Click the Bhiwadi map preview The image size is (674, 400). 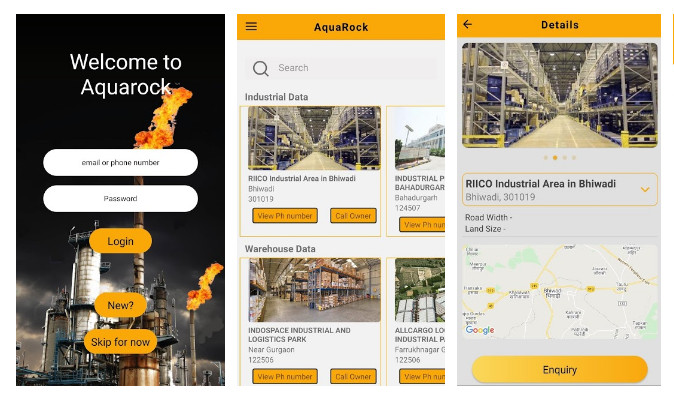tap(559, 291)
